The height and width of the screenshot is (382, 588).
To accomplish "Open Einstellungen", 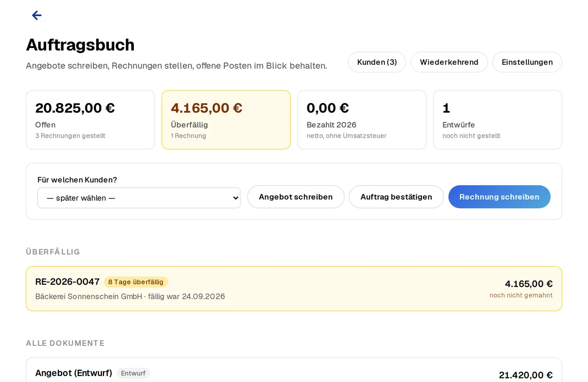I will click(527, 62).
